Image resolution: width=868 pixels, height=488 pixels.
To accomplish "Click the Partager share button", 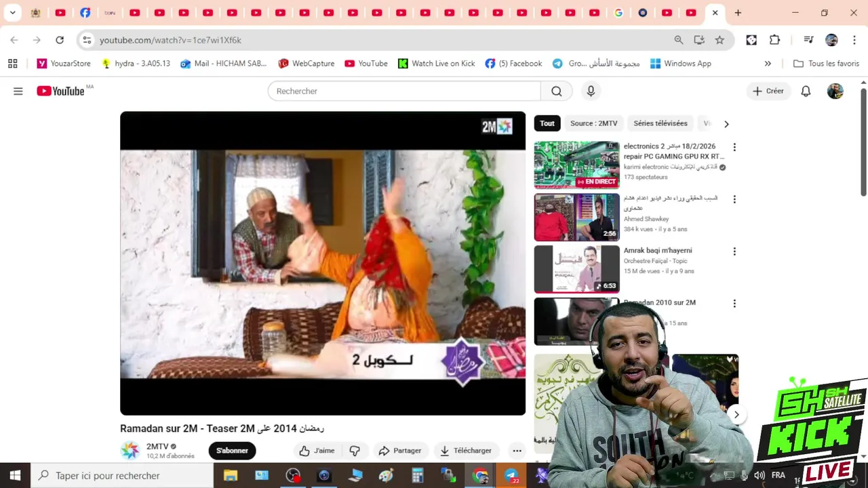I will (x=400, y=451).
